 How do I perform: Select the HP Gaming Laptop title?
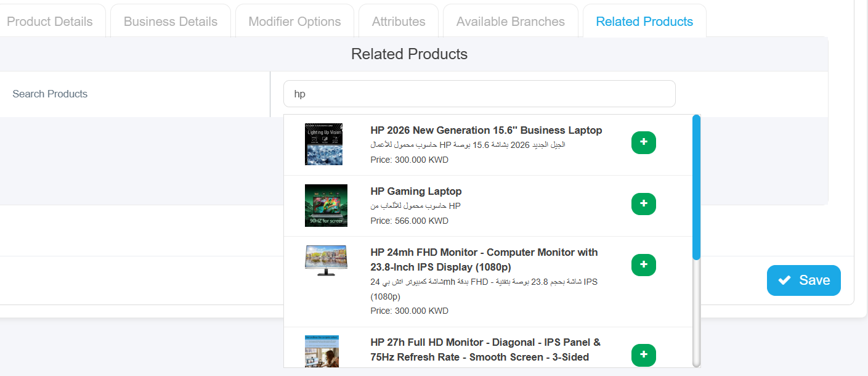(416, 191)
